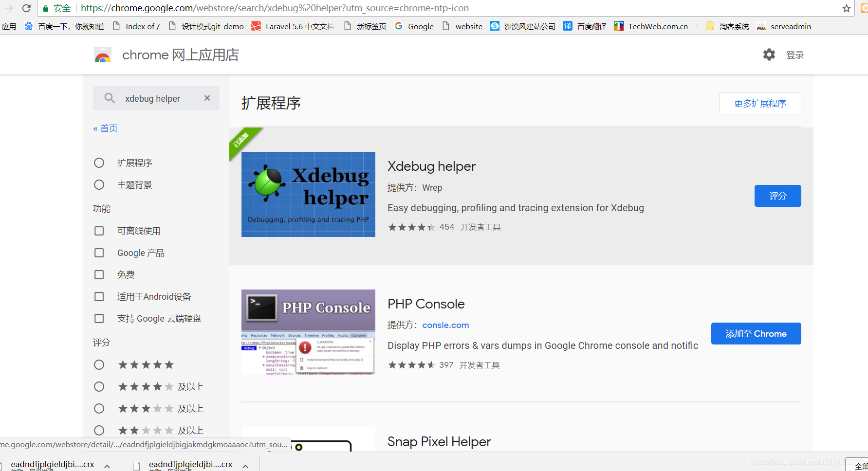Open the 新标签页 bookmark

(365, 26)
